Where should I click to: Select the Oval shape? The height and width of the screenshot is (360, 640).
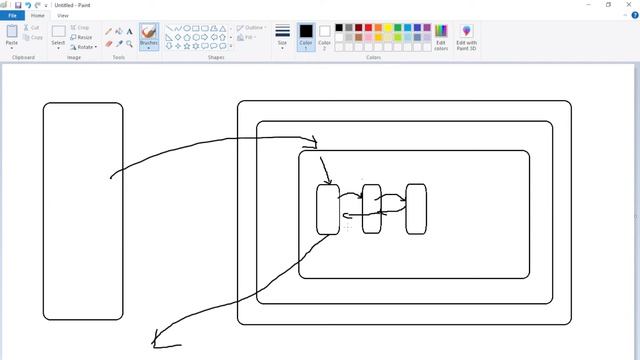click(x=187, y=28)
